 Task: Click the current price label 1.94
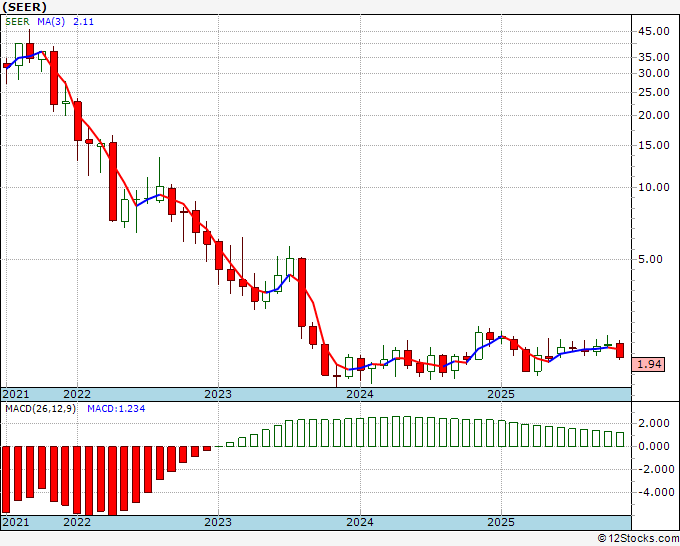[649, 364]
